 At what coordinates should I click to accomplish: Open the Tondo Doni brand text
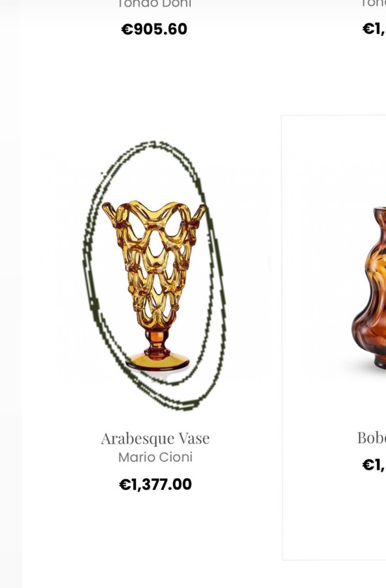pyautogui.click(x=154, y=4)
